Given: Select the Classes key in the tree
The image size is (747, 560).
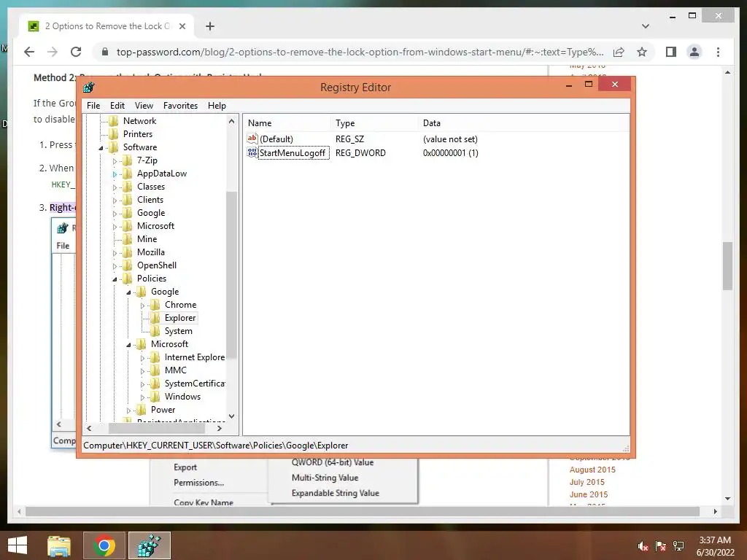Looking at the screenshot, I should click(x=150, y=187).
